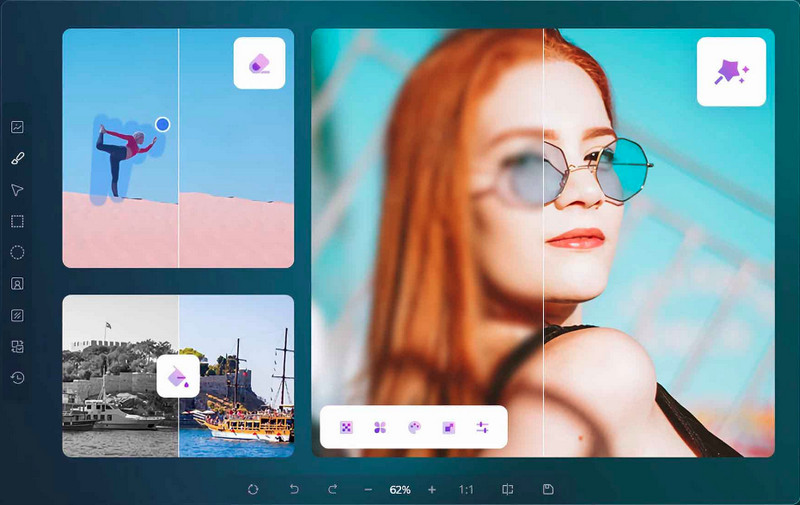This screenshot has height=505, width=800.
Task: Click the upscale resize icon in floating toolbar
Action: tap(448, 427)
